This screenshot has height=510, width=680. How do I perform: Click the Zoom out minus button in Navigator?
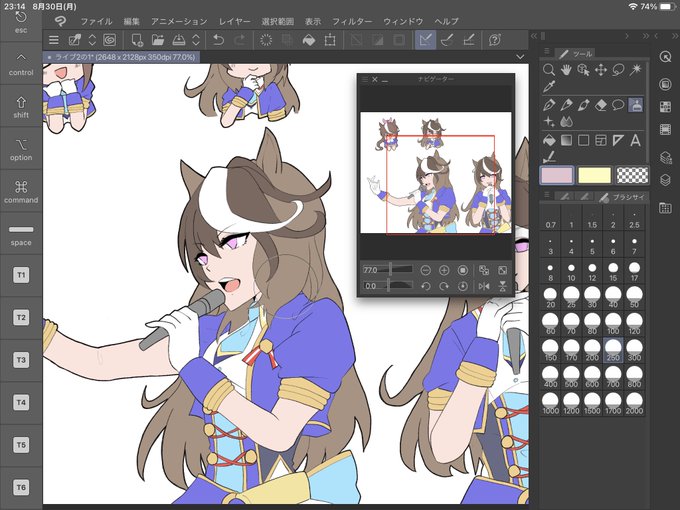click(425, 271)
